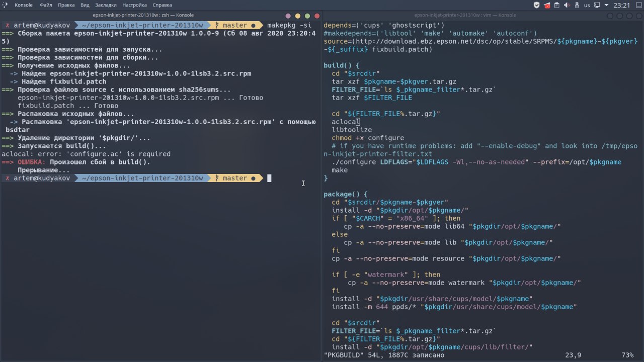Minimize zsh Konsole with the yellow button
The height and width of the screenshot is (362, 644).
298,16
